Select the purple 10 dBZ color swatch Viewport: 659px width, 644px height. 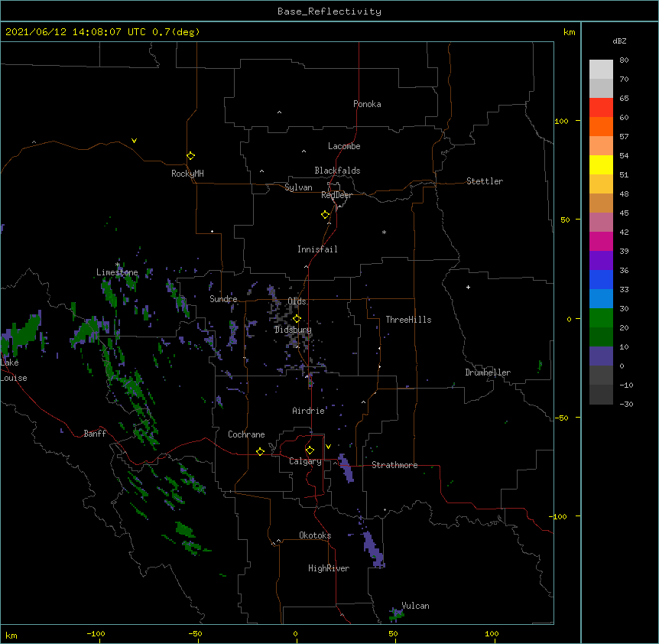pos(601,356)
